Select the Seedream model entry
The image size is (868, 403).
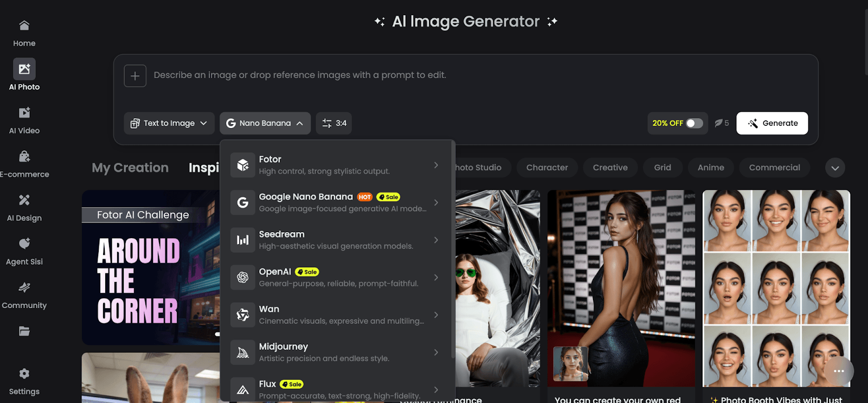click(336, 240)
